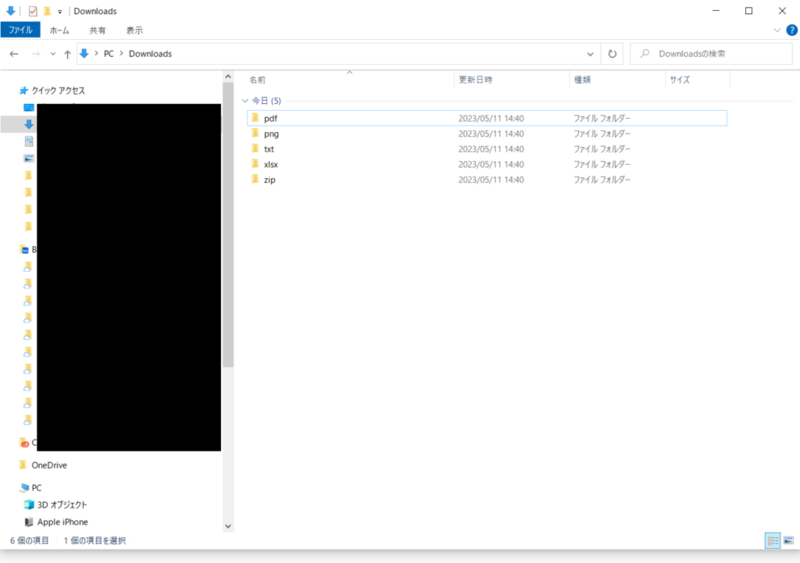Sort by the 更新日時 column header
Screen dimensions: 800x563
(475, 80)
